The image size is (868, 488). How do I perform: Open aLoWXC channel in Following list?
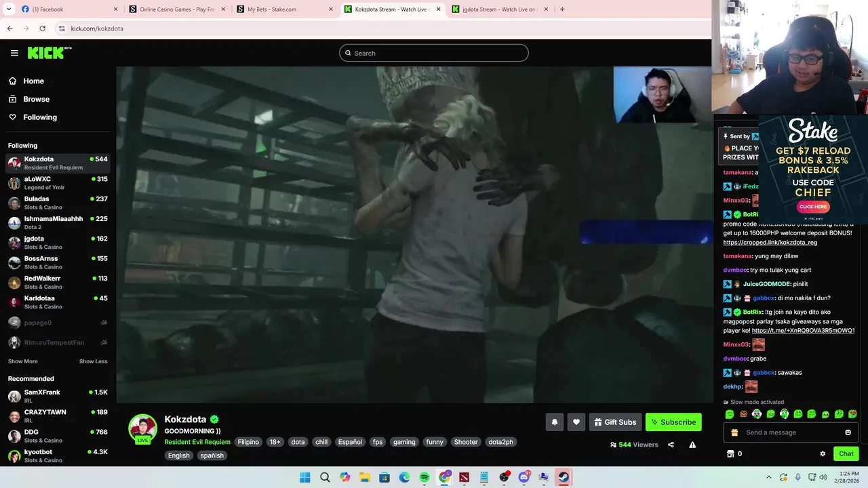click(x=58, y=183)
